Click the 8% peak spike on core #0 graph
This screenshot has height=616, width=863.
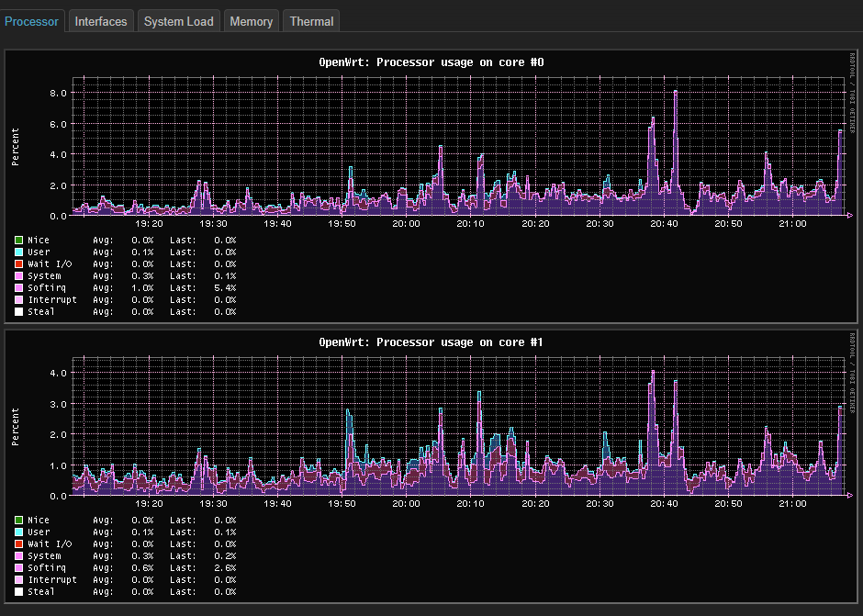coord(675,93)
